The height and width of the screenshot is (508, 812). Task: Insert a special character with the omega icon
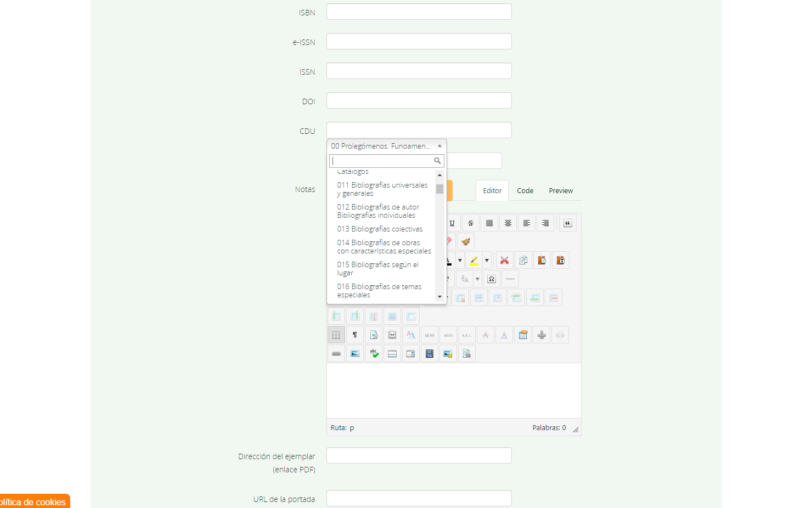[x=492, y=279]
